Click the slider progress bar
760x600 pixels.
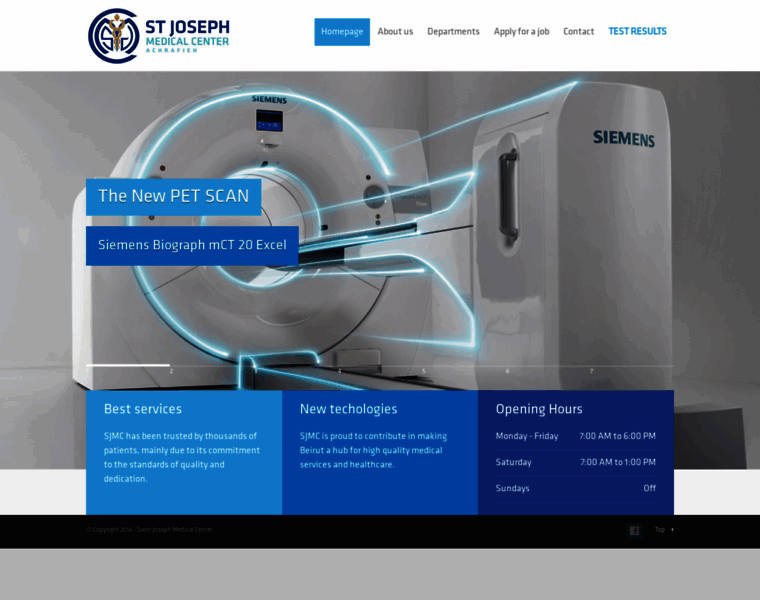(x=380, y=365)
